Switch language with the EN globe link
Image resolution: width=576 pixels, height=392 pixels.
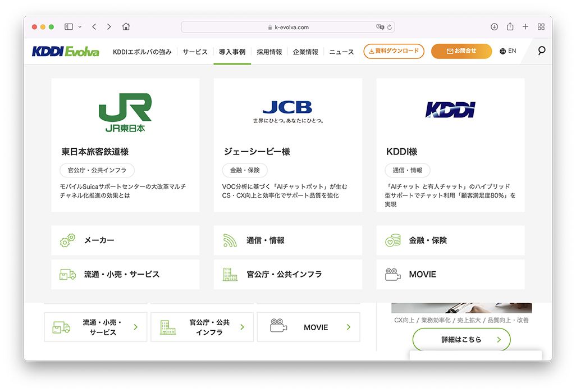tap(508, 51)
